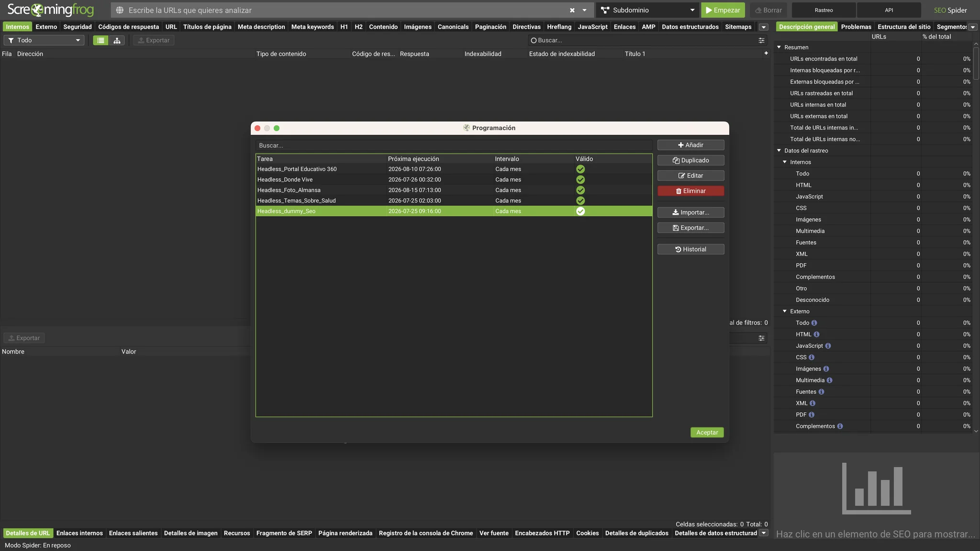Open Problemas tab in right panel
Screen dimensions: 980x551
pyautogui.click(x=856, y=27)
